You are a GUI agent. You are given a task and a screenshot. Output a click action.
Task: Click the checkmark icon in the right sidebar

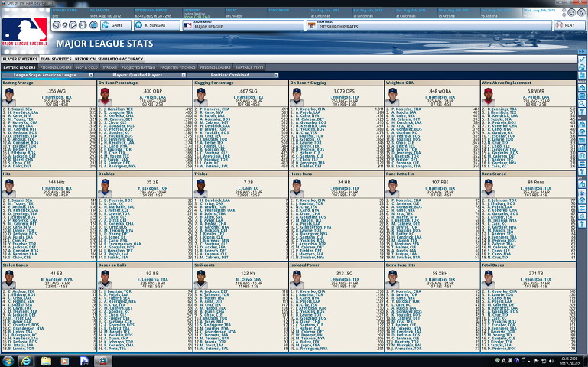point(582,59)
